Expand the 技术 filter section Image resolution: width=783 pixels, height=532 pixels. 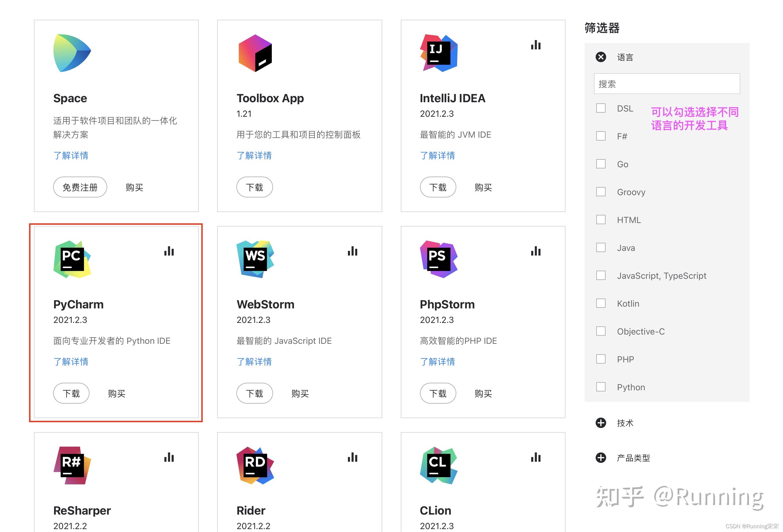click(x=601, y=423)
